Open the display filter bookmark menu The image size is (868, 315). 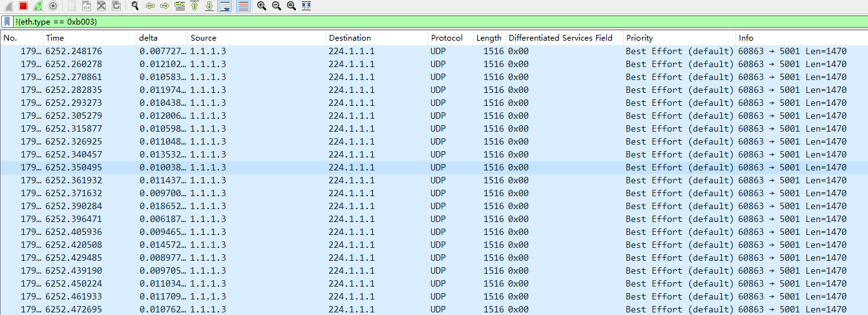[7, 22]
